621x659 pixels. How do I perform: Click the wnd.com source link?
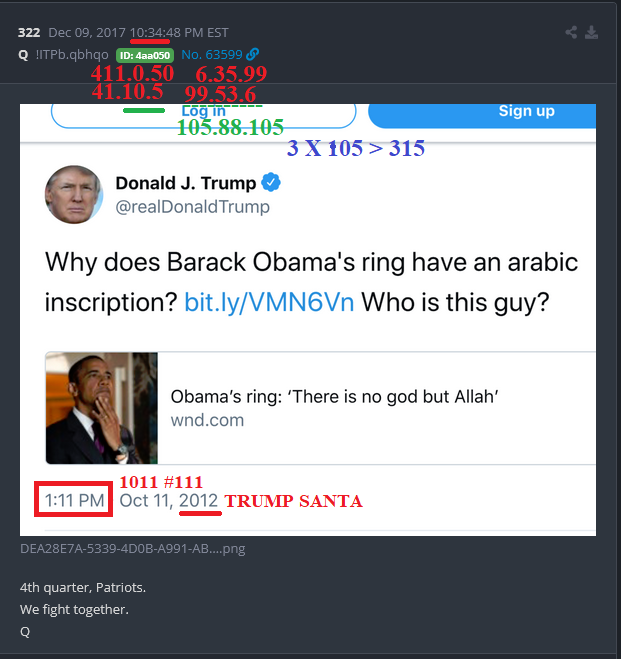click(x=207, y=420)
